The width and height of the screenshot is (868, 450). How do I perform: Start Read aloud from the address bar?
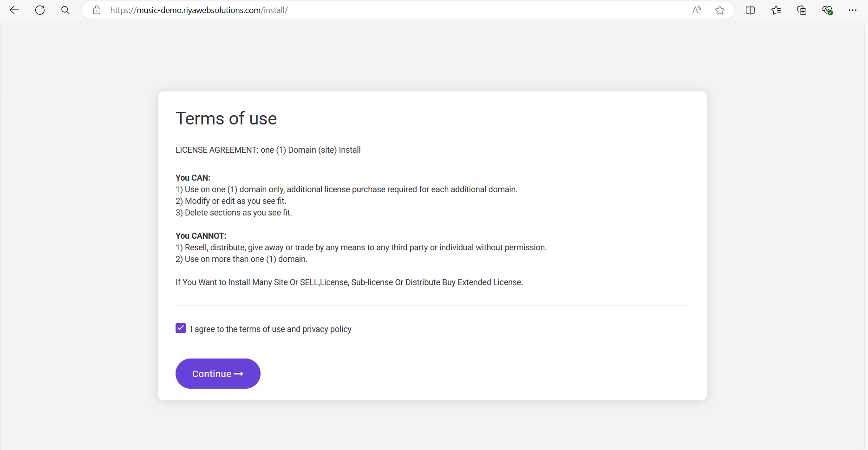[x=697, y=10]
